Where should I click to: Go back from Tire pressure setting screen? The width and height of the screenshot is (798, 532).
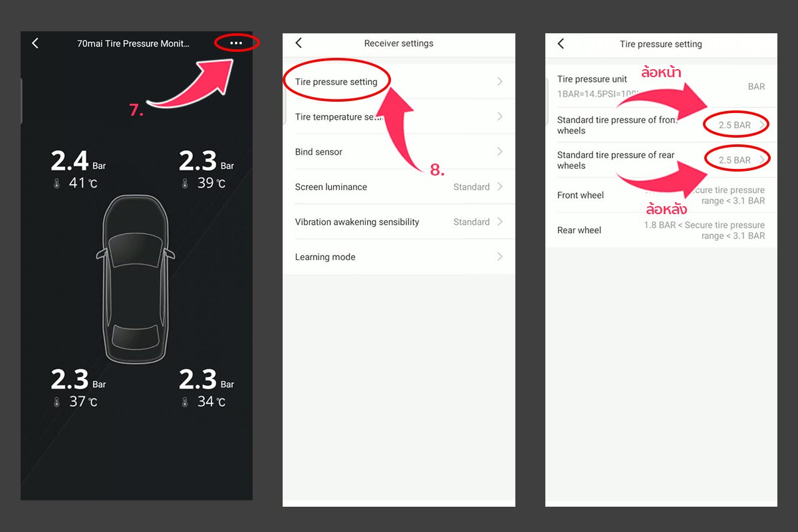(x=561, y=43)
